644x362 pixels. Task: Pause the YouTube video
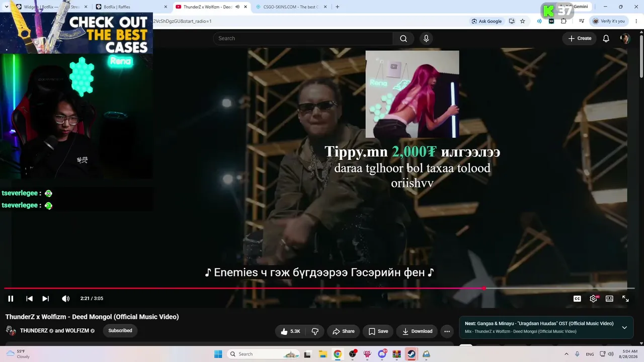tap(11, 299)
